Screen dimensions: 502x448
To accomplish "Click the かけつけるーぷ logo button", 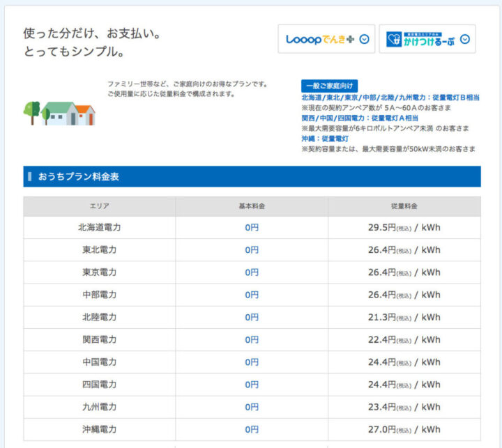I will (427, 39).
